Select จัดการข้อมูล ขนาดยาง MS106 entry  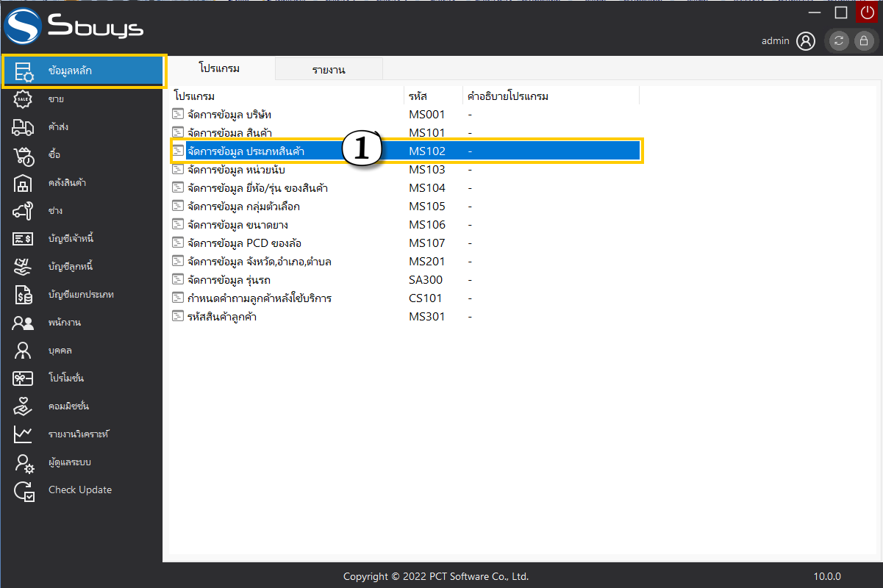236,225
